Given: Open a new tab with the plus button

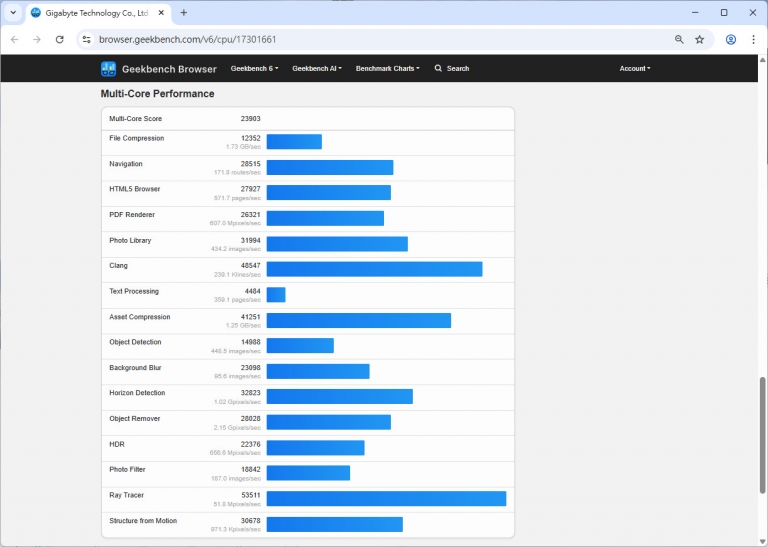Looking at the screenshot, I should 183,13.
